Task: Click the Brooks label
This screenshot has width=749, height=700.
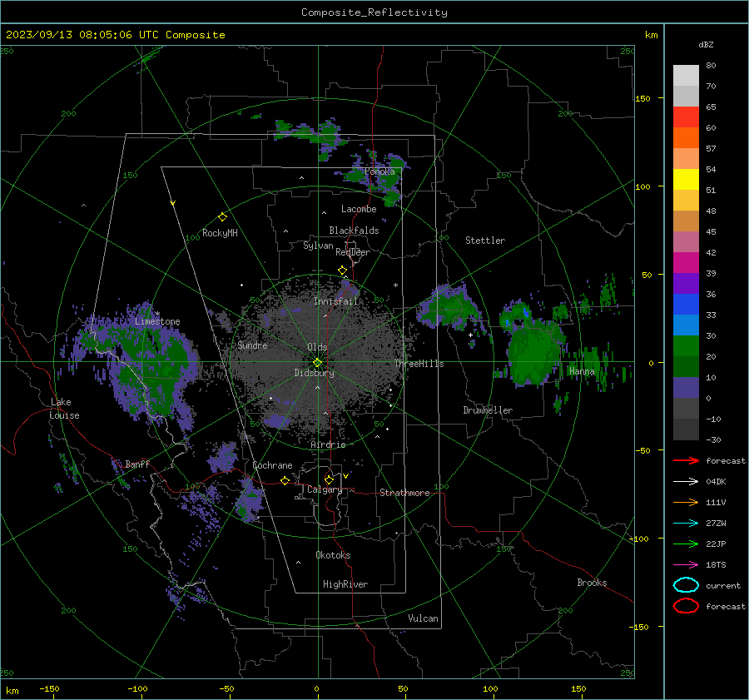Action: click(592, 583)
